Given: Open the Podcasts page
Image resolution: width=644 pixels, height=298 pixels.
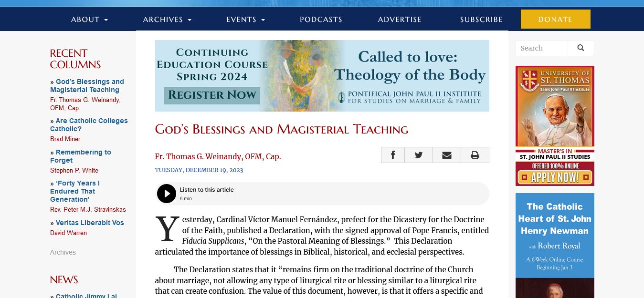Looking at the screenshot, I should [x=321, y=20].
